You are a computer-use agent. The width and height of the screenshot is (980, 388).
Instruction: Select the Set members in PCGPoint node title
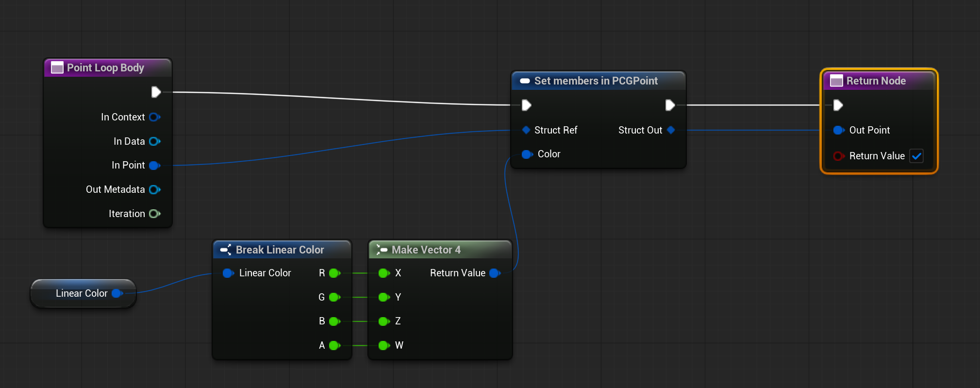click(x=596, y=81)
